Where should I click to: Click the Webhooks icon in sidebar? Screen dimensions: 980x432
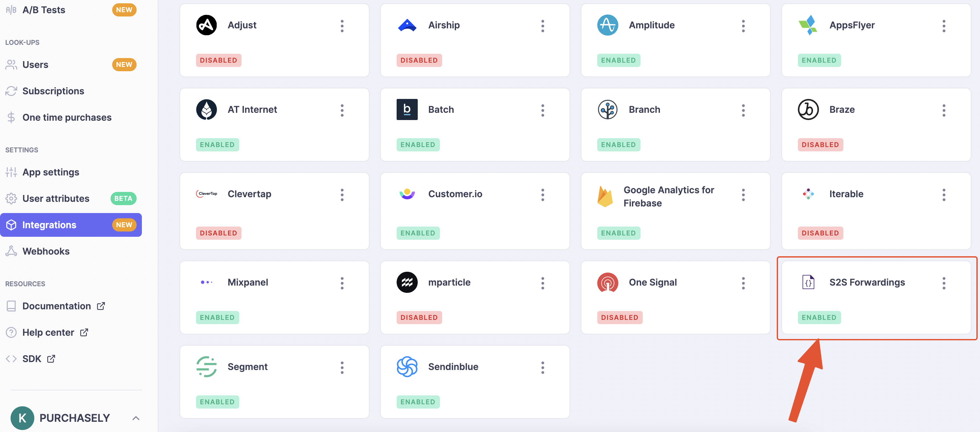click(x=11, y=251)
